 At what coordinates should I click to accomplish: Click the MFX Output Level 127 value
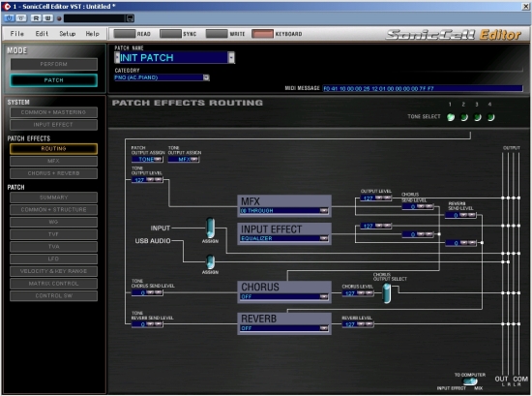(x=369, y=198)
